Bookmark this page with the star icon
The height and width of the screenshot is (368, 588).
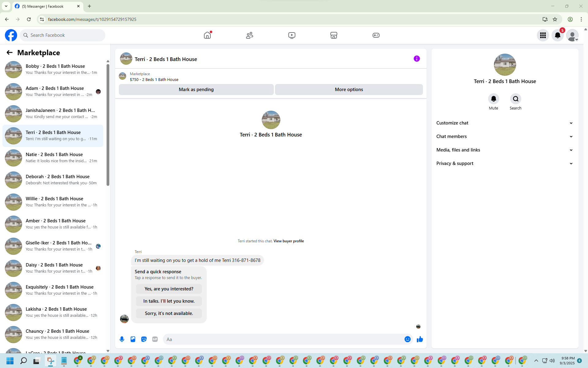point(555,19)
